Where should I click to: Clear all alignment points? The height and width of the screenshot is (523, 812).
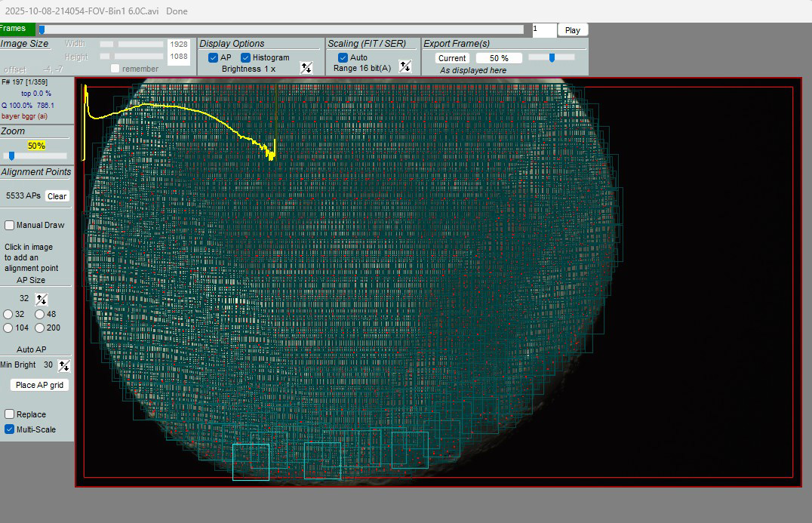(57, 196)
